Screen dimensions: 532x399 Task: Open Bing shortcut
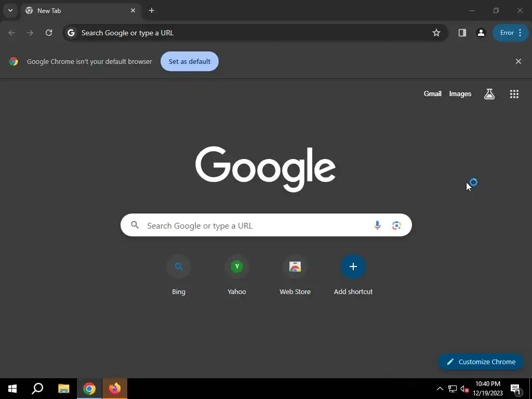pos(179,275)
